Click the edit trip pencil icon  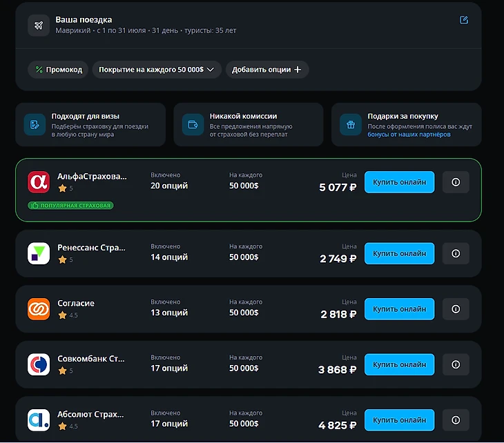point(464,20)
